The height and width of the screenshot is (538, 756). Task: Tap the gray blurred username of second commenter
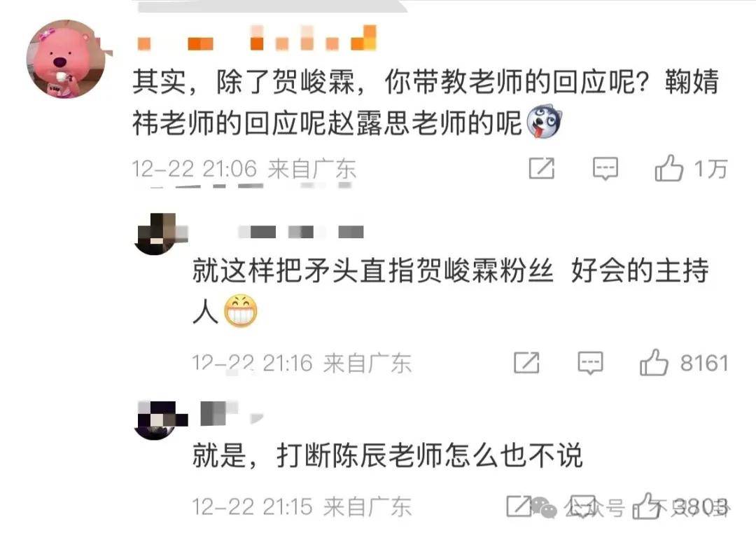[301, 232]
